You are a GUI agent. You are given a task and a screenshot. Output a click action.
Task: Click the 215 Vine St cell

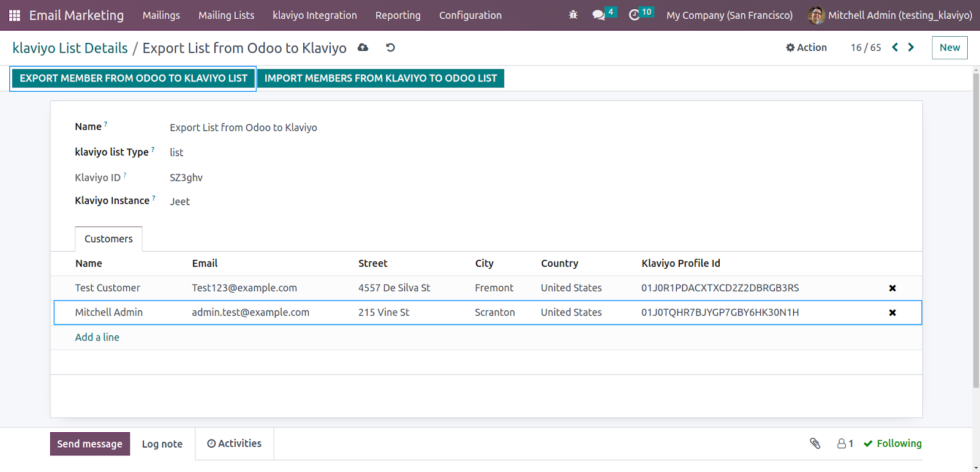[384, 312]
